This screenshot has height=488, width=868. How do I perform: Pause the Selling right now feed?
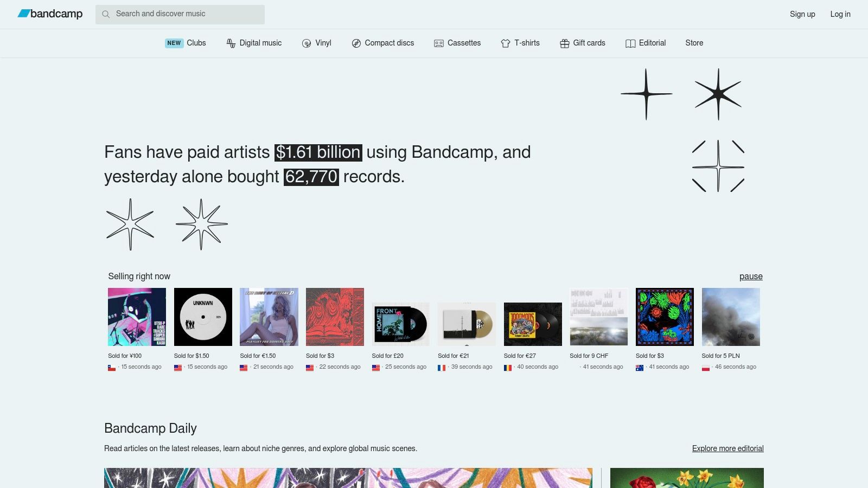point(751,276)
